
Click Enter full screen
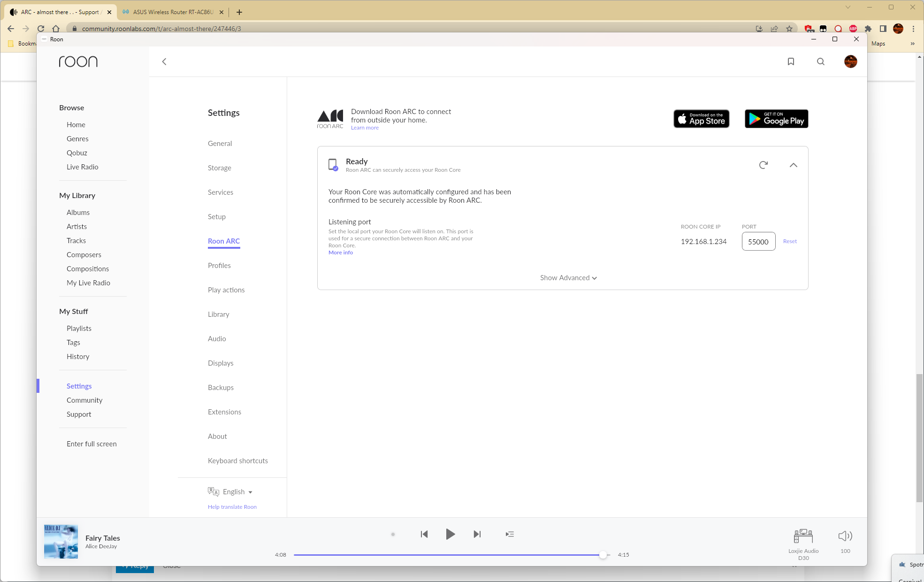(x=92, y=444)
